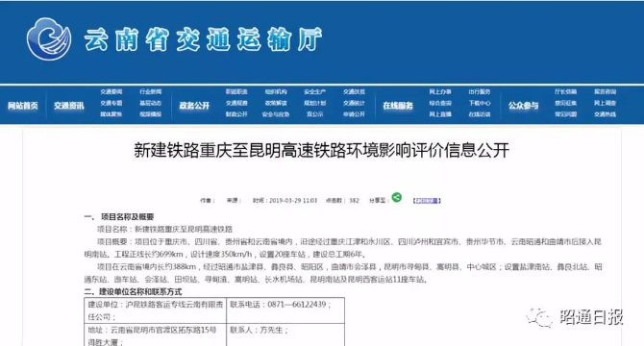The image size is (644, 346).
Task: Open the 公众参与 navigation section
Action: (523, 106)
